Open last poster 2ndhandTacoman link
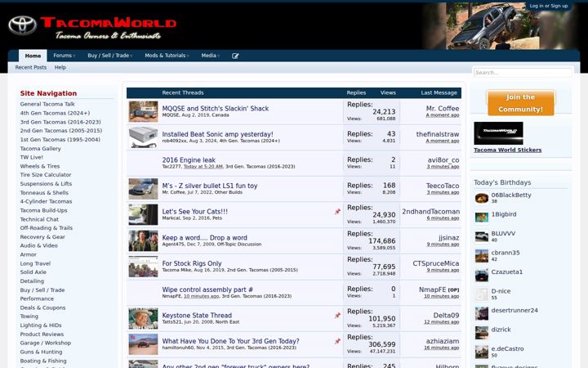Image resolution: width=588 pixels, height=368 pixels. point(431,212)
